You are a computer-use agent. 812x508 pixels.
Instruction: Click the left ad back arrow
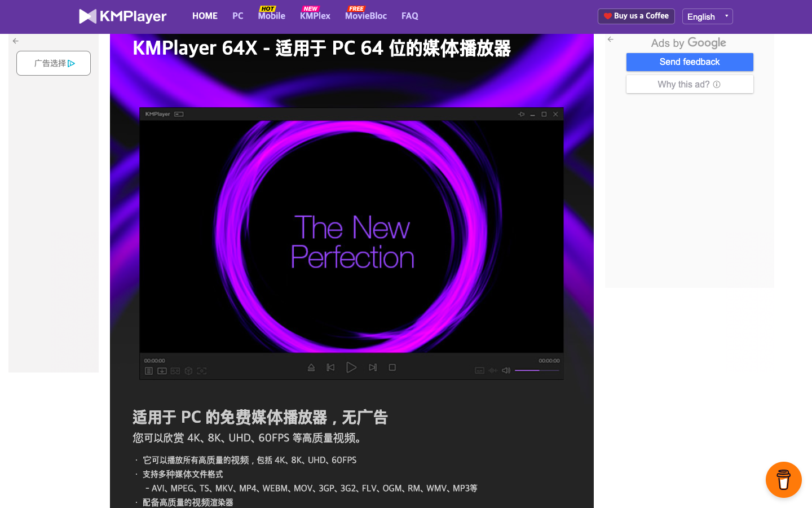pos(16,41)
